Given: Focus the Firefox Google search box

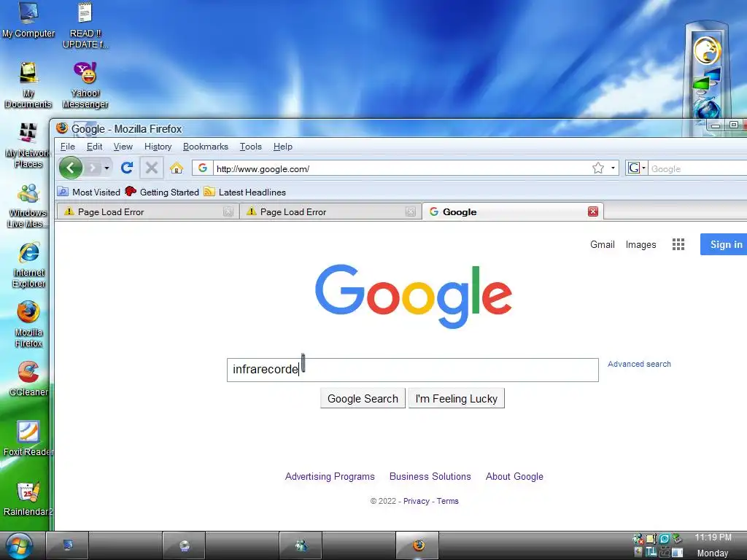Looking at the screenshot, I should click(697, 168).
